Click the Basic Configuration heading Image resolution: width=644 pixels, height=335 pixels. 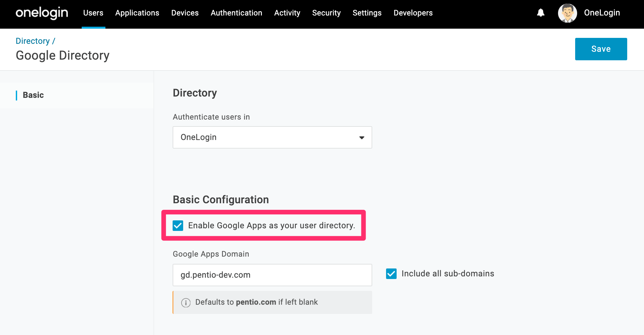pyautogui.click(x=221, y=200)
